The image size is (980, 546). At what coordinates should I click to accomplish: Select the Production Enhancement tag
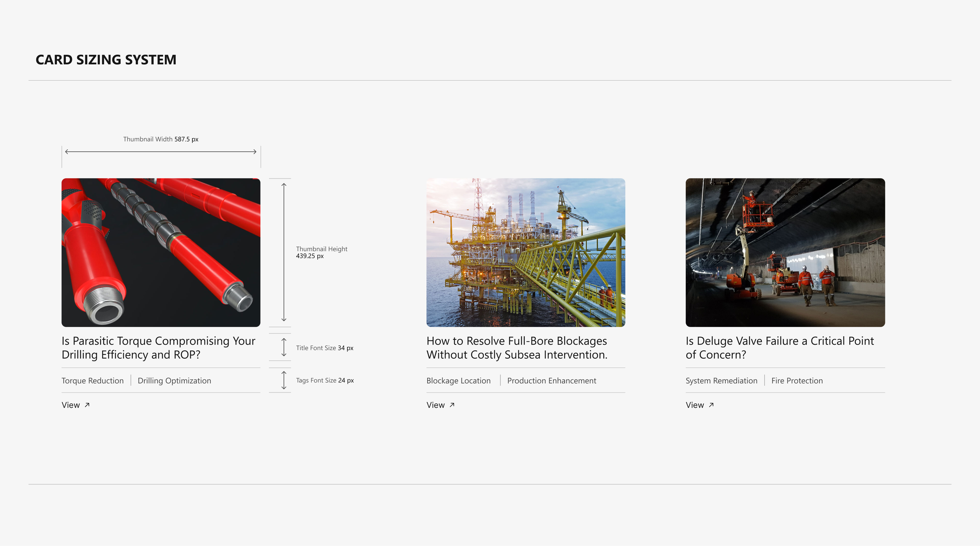point(552,381)
